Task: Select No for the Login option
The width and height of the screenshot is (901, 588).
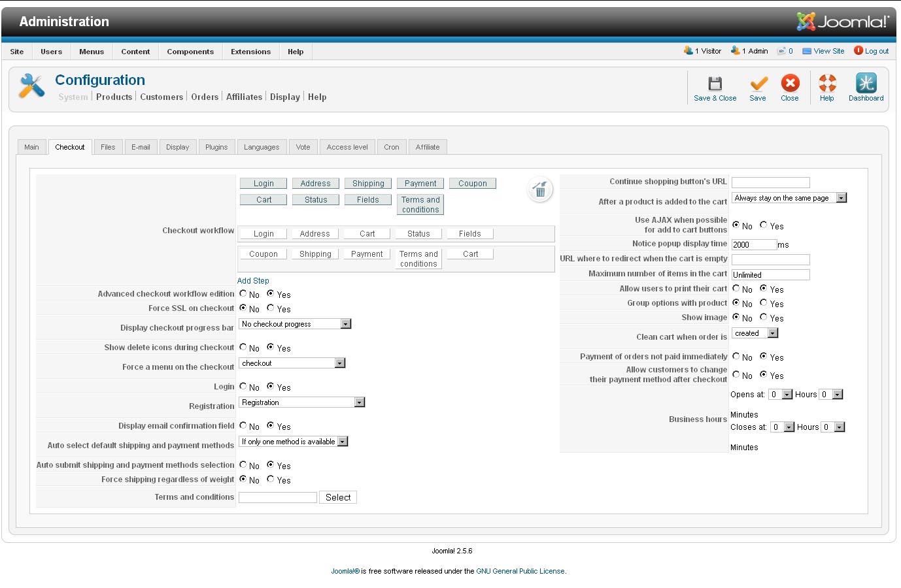Action: click(x=243, y=386)
